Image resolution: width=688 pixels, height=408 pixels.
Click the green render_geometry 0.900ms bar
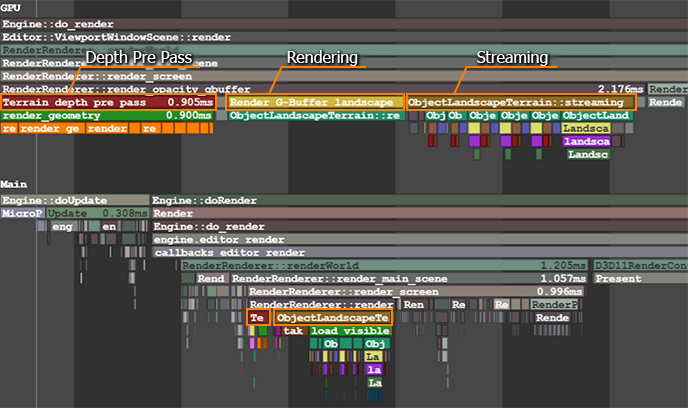108,116
